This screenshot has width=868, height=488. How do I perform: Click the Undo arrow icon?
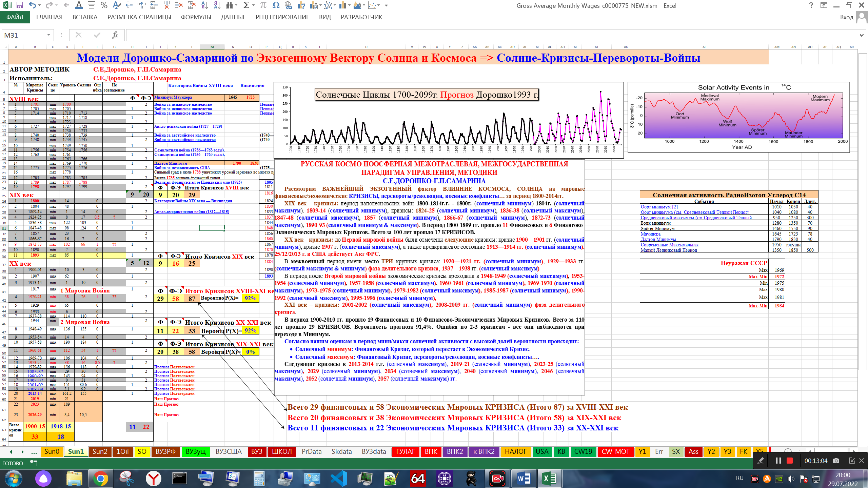click(x=32, y=5)
